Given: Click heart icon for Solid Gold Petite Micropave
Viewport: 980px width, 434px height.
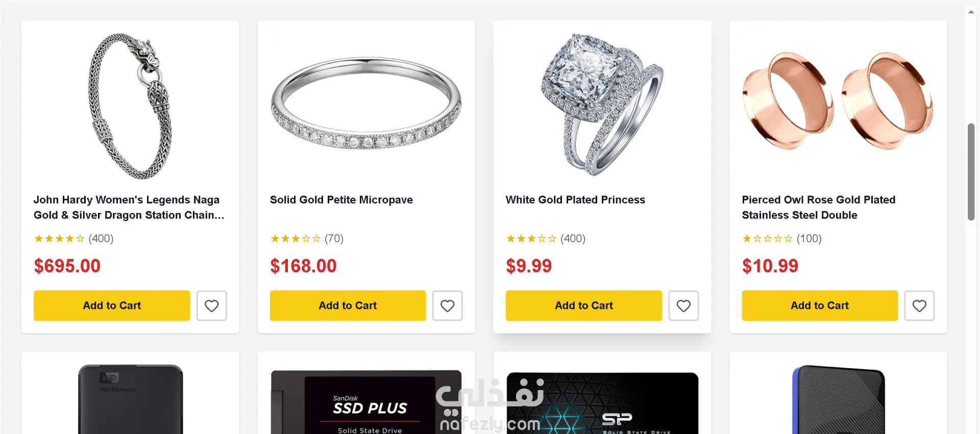Looking at the screenshot, I should click(x=447, y=305).
